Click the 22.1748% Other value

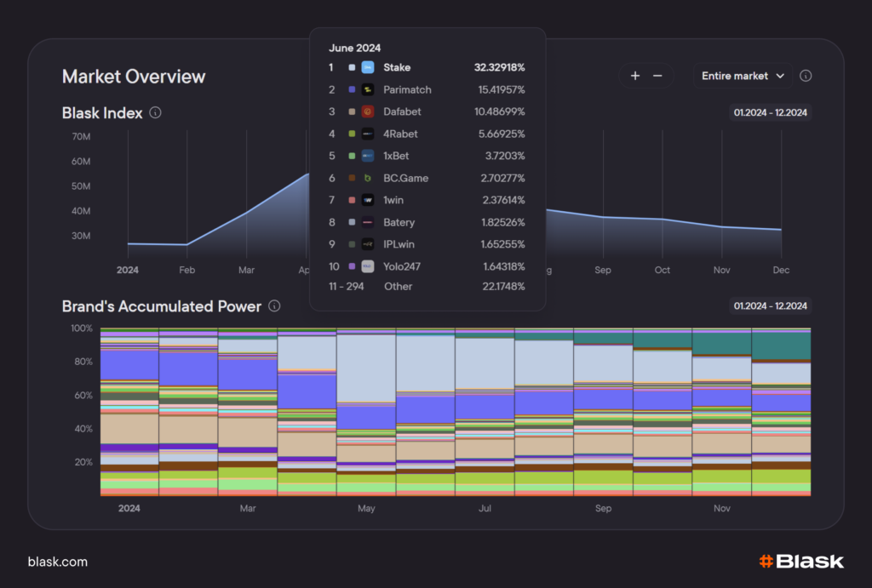tap(504, 286)
